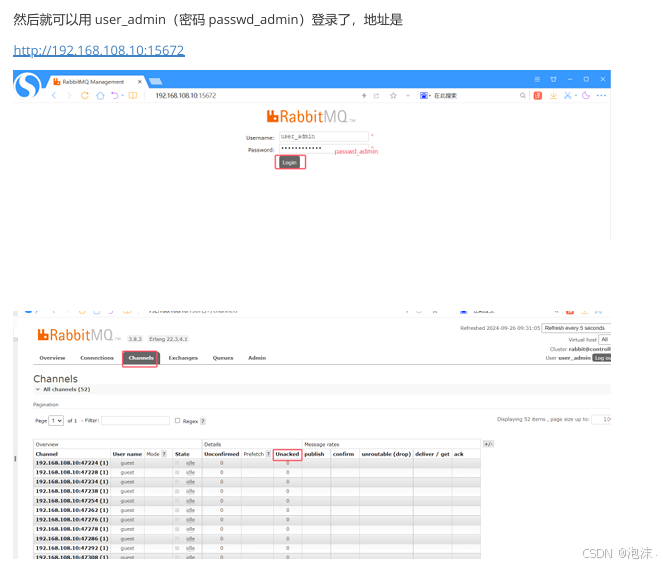663x567 pixels.
Task: Click the magnifier search icon
Action: click(523, 96)
